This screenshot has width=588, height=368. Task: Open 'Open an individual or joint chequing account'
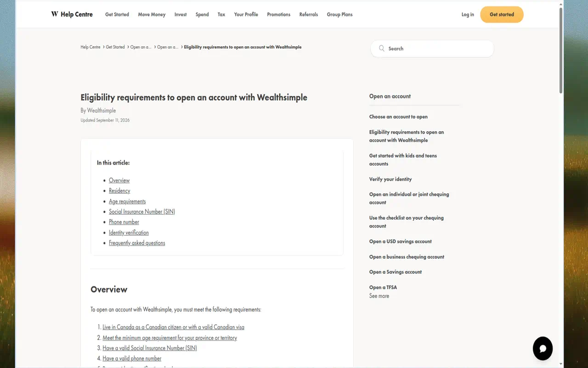point(409,198)
